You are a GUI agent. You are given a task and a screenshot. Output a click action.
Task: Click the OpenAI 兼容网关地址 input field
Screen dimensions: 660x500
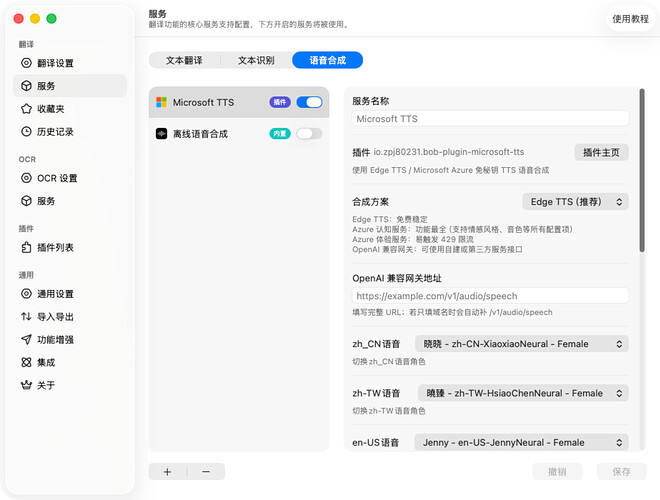tap(490, 296)
